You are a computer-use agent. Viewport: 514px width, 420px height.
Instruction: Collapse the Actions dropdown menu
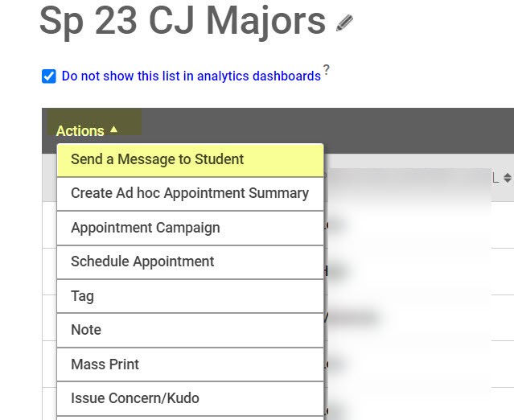(80, 130)
